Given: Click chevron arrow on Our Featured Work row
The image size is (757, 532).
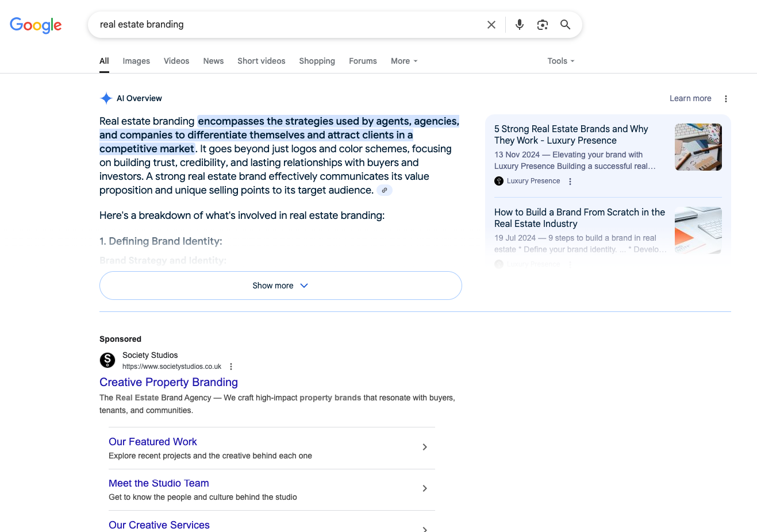Looking at the screenshot, I should (425, 447).
